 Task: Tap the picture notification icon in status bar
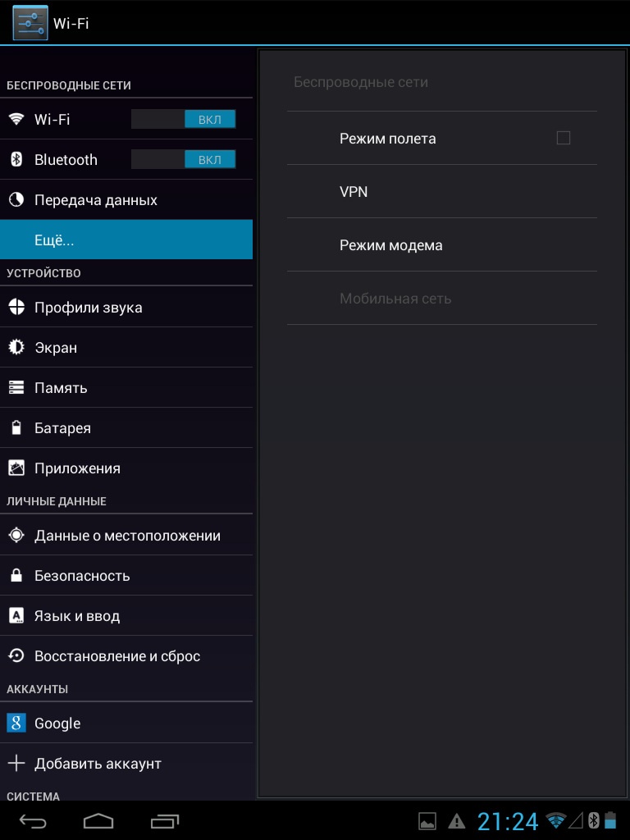click(x=427, y=820)
